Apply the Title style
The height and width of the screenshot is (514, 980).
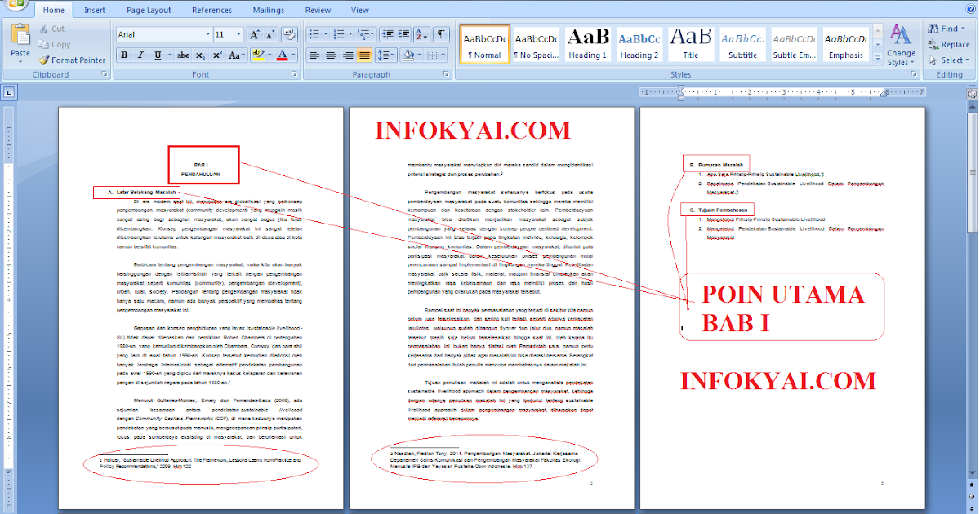tap(691, 45)
